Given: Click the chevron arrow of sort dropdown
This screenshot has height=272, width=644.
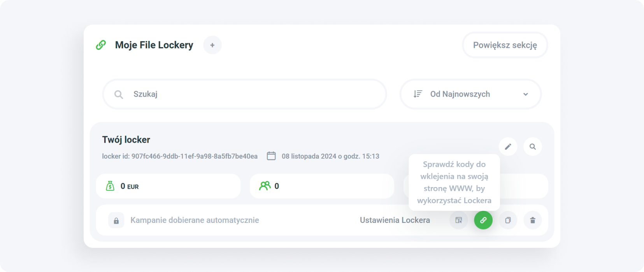Looking at the screenshot, I should pos(525,94).
